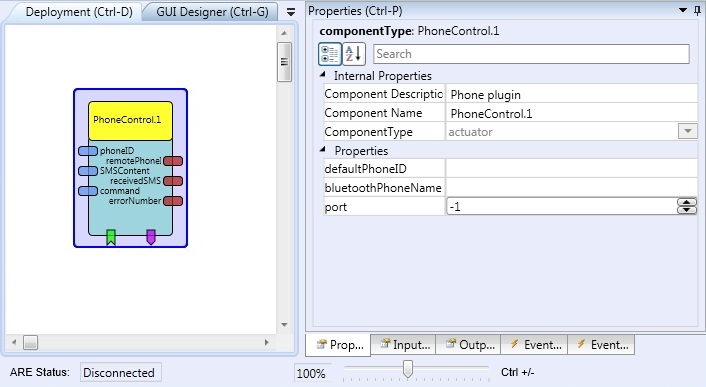The height and width of the screenshot is (387, 706).
Task: Click the green event listener port
Action: coord(111,237)
